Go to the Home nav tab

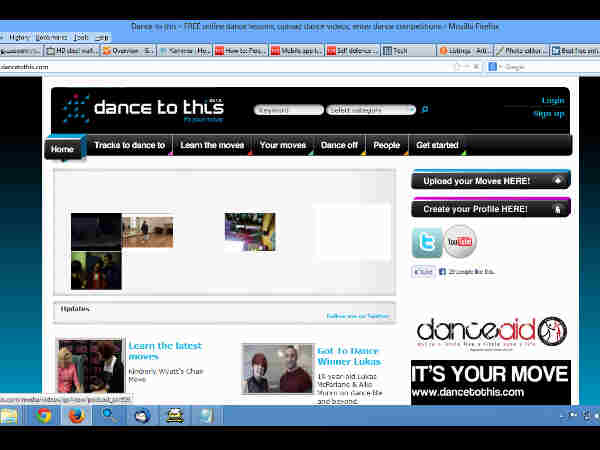tap(62, 149)
